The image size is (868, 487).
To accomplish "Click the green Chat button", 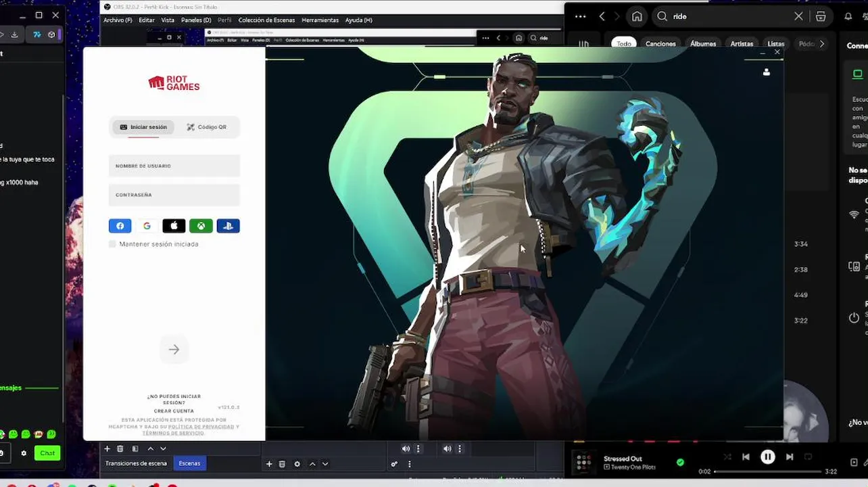I will [x=47, y=453].
